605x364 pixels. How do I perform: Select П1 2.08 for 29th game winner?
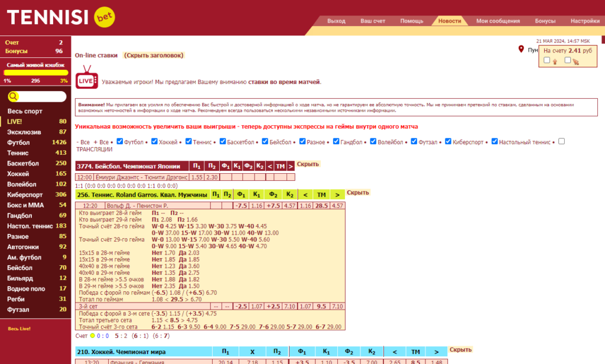point(162,220)
